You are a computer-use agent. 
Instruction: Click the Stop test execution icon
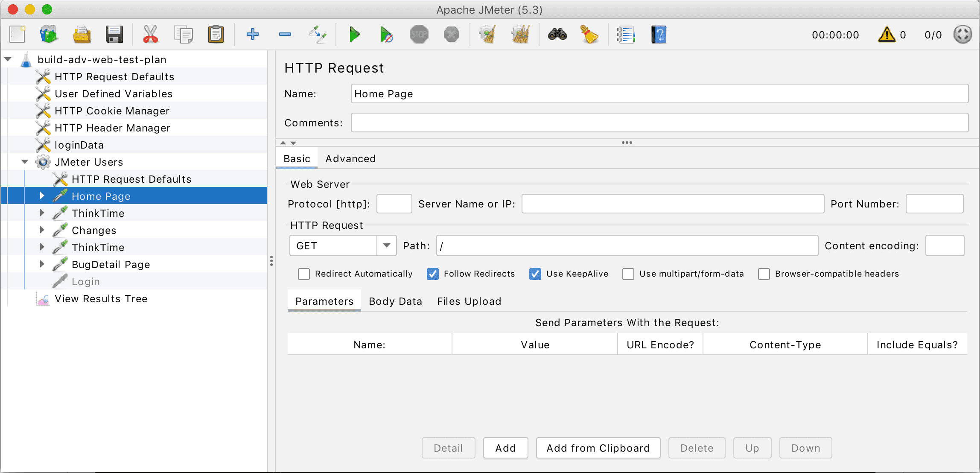click(x=420, y=35)
